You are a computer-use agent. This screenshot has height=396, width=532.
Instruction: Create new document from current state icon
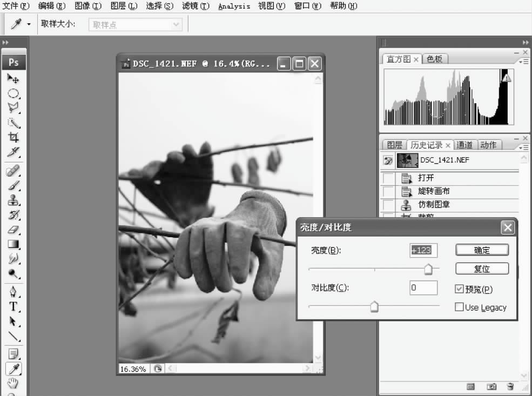pos(470,386)
